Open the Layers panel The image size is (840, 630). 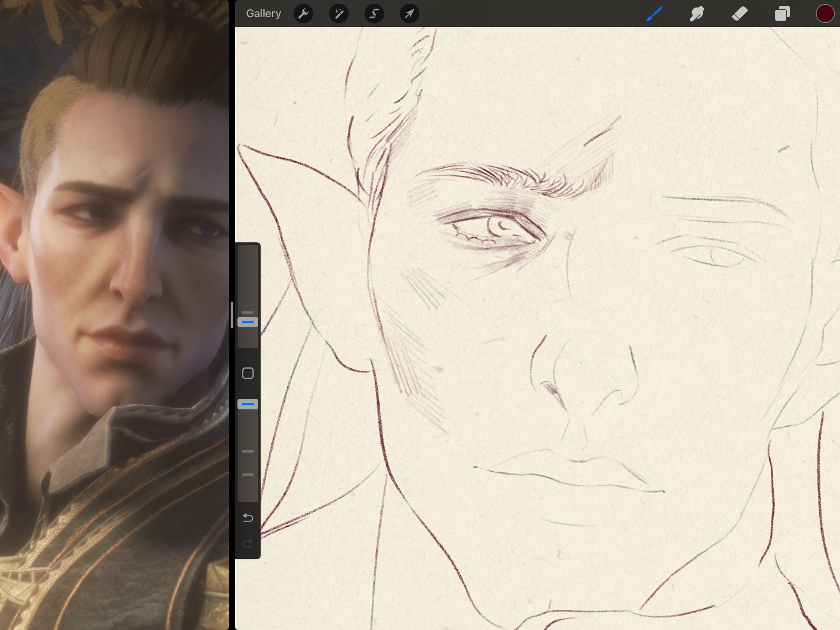point(782,14)
